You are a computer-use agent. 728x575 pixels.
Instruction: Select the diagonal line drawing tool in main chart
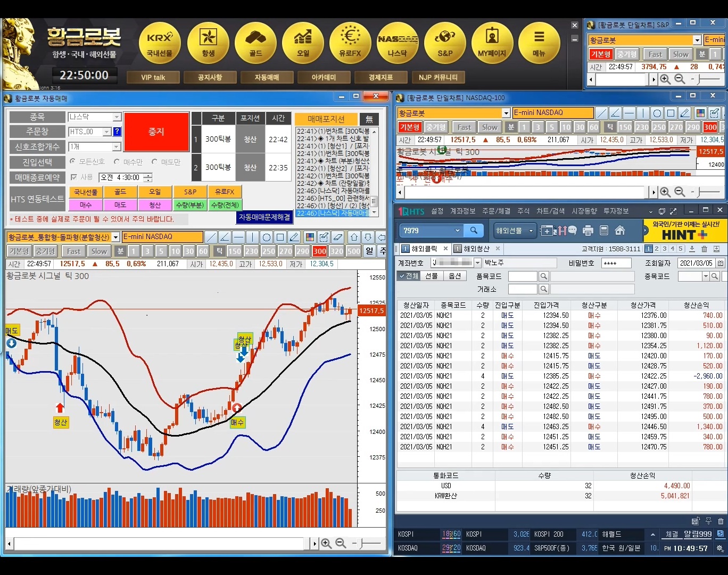[211, 237]
